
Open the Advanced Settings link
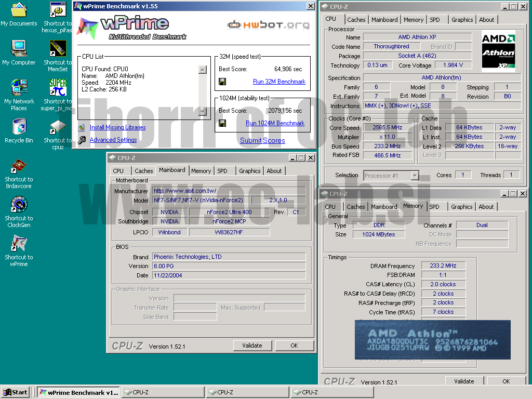click(113, 140)
